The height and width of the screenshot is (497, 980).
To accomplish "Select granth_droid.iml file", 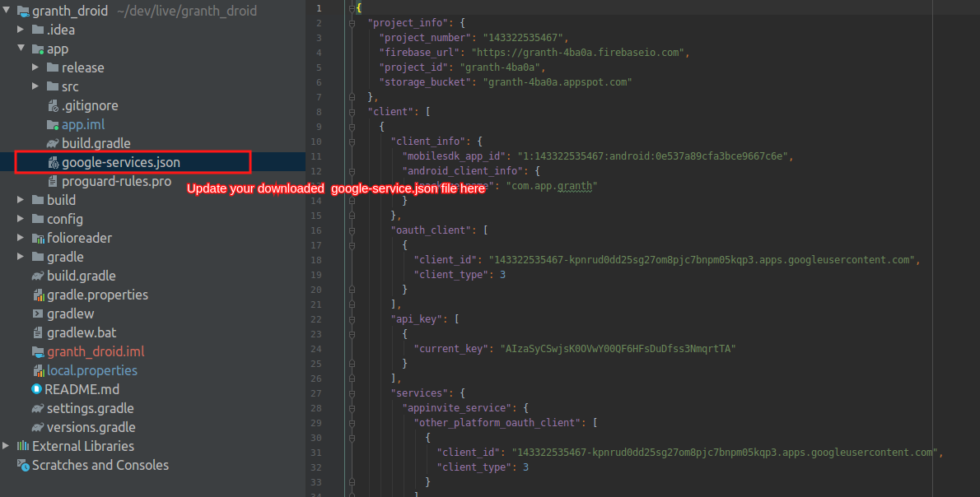I will point(95,351).
